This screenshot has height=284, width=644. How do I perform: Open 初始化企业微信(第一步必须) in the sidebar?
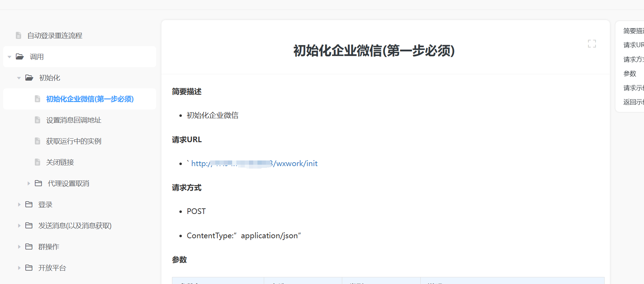coord(90,99)
